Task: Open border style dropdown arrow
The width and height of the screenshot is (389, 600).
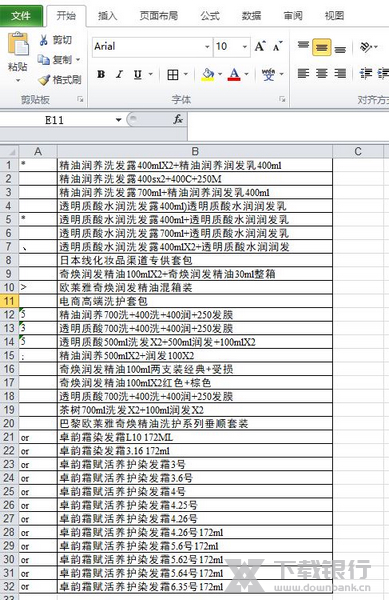Action: [x=186, y=74]
